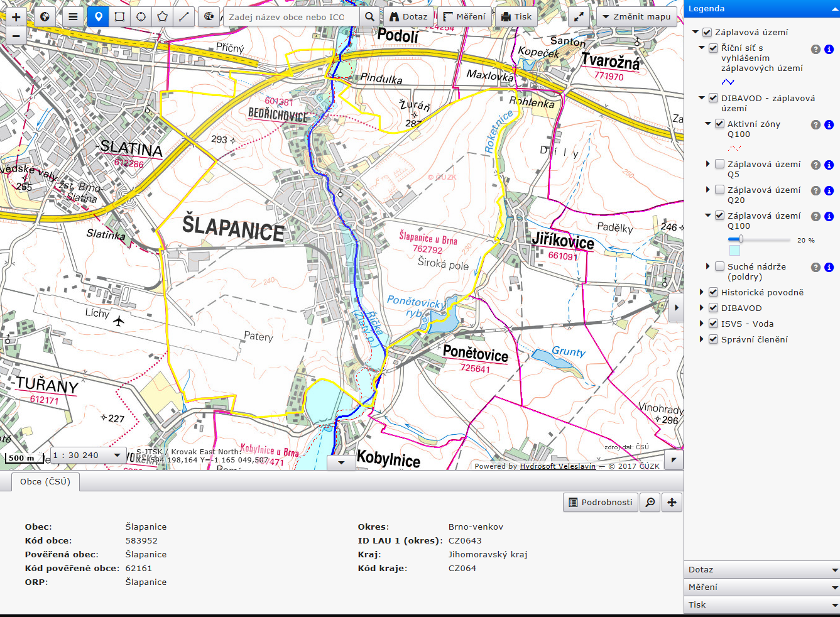Select the circle selection tool
840x617 pixels.
pos(141,17)
